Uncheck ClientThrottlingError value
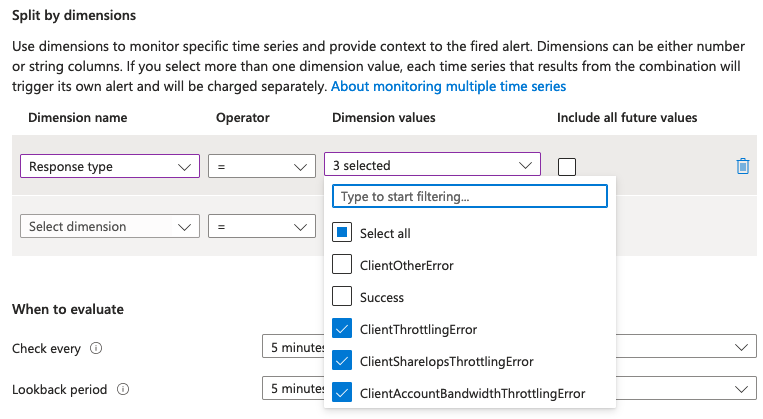Image resolution: width=763 pixels, height=419 pixels. 342,329
